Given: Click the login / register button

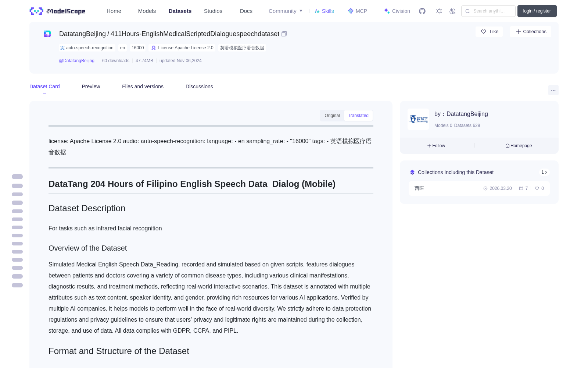Looking at the screenshot, I should [x=537, y=11].
